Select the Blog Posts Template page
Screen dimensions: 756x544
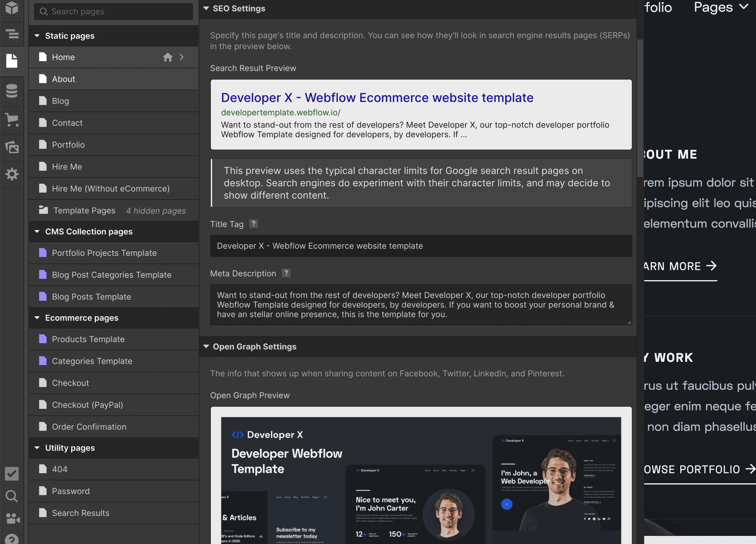(91, 296)
